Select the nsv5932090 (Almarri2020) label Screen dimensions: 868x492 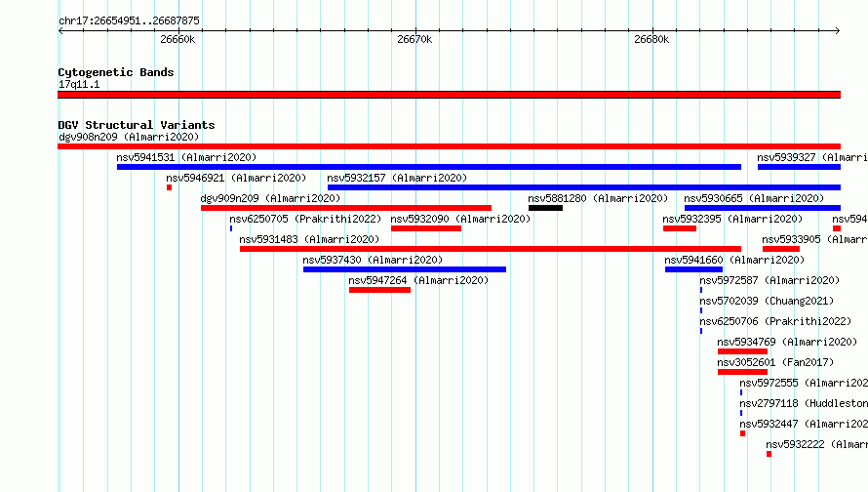coord(460,219)
